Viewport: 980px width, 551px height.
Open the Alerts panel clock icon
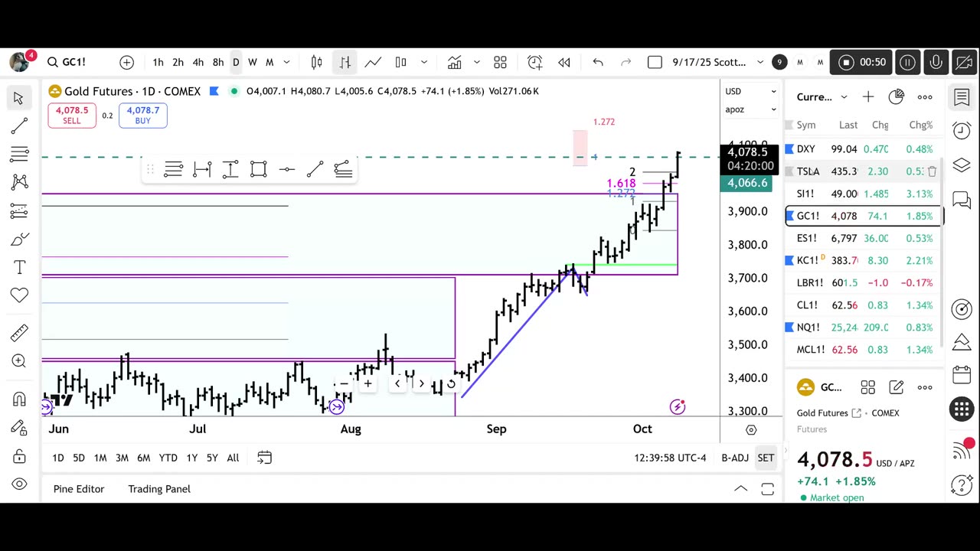[x=962, y=130]
